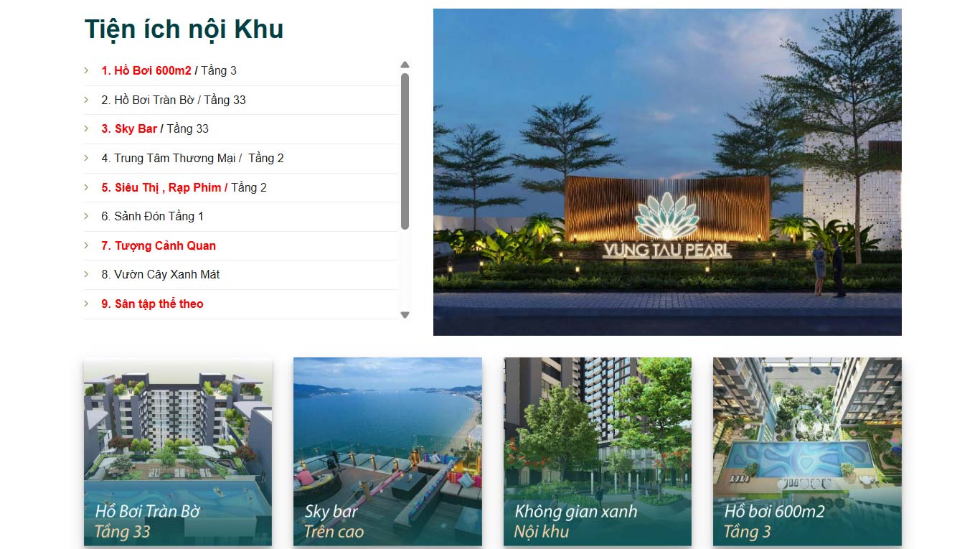The height and width of the screenshot is (549, 980).
Task: Open the Sky bar Trên cao thumbnail
Action: click(387, 451)
